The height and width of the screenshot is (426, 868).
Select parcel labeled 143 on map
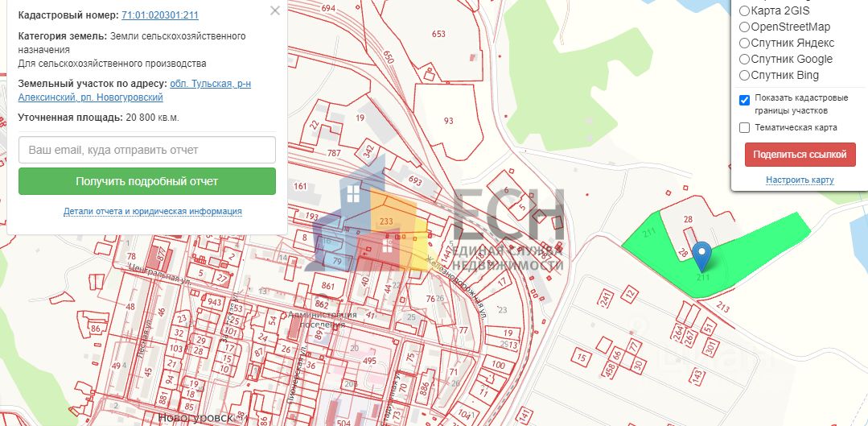tap(697, 376)
